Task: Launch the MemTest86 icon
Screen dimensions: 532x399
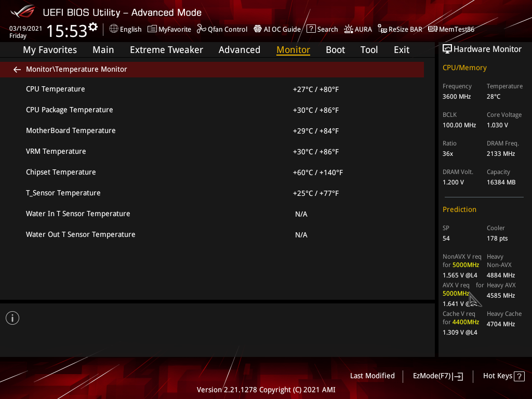Action: coord(433,29)
